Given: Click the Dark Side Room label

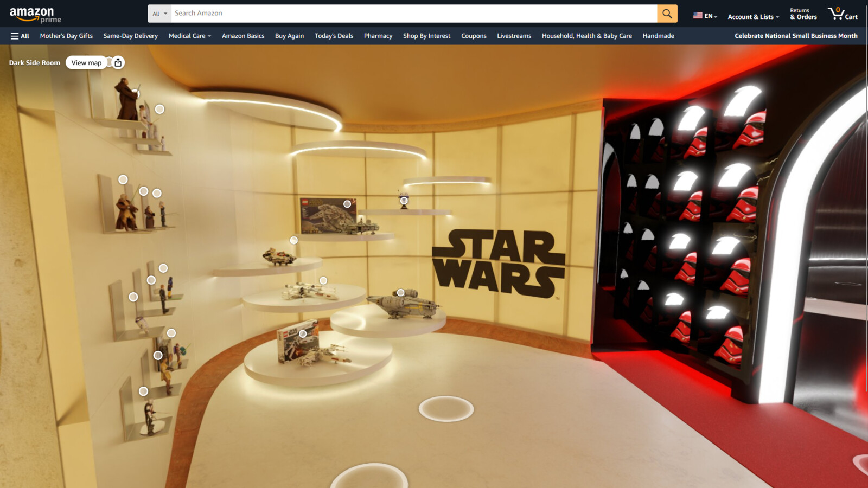Looking at the screenshot, I should tap(34, 63).
